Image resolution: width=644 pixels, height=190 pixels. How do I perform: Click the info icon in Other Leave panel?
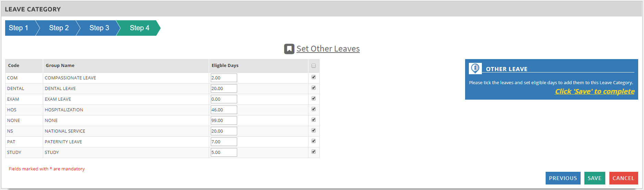point(475,68)
